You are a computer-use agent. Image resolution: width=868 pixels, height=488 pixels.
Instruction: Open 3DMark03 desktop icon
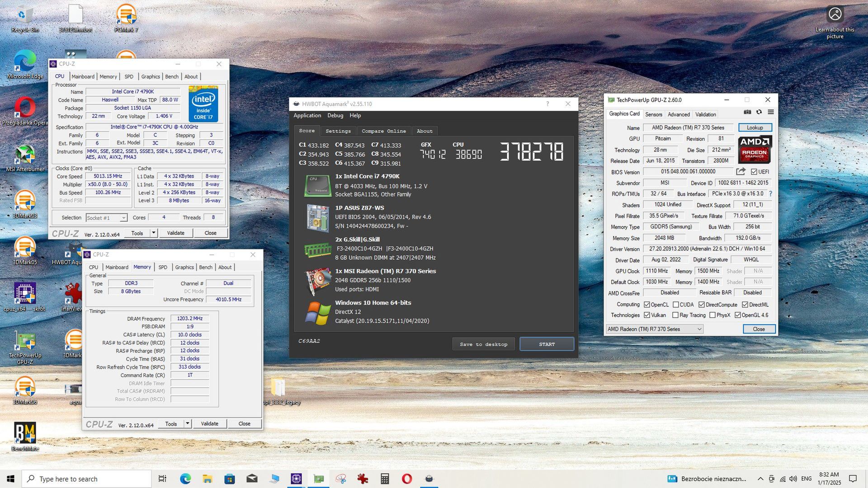click(25, 204)
